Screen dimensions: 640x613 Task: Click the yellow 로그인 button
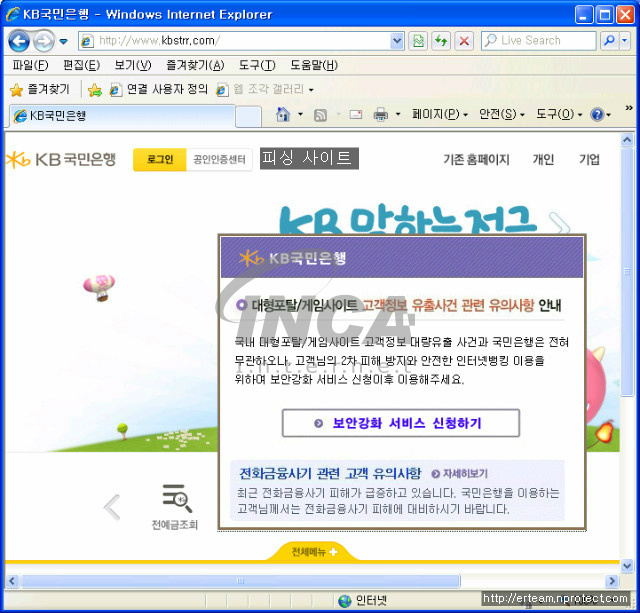click(x=160, y=160)
